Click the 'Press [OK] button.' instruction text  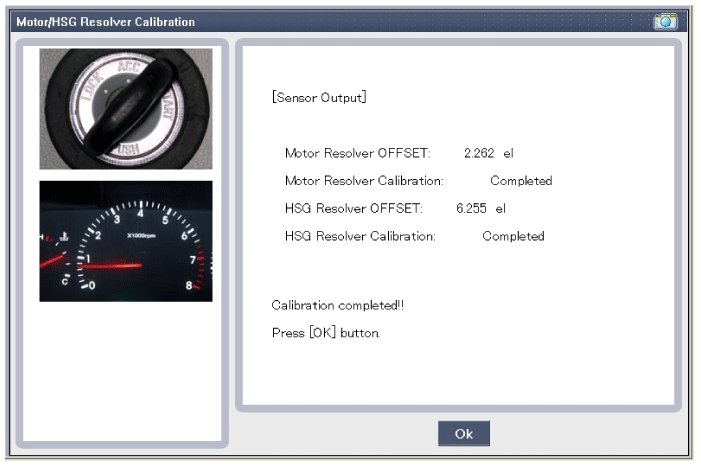point(326,332)
